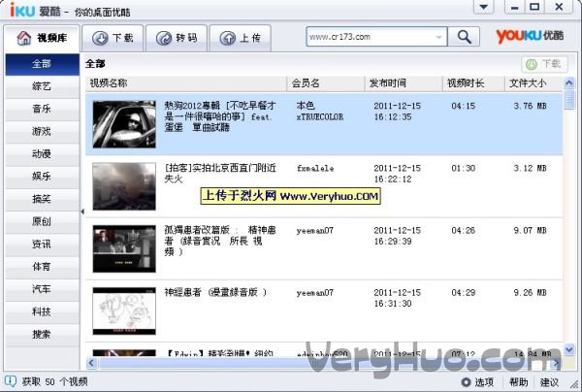Viewport: 582px width, 392px height.
Task: Select the 动漫 category
Action: click(42, 154)
